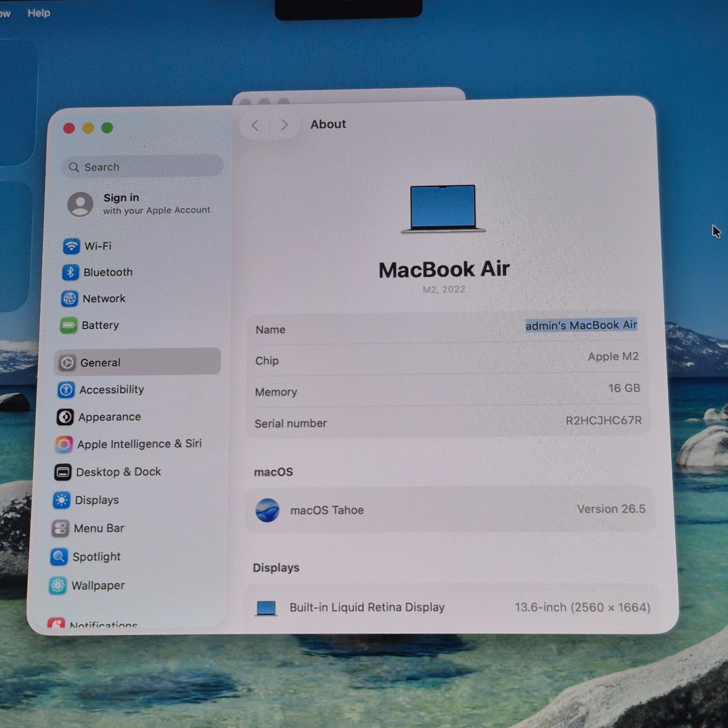
Task: Close the System Settings window
Action: (69, 128)
